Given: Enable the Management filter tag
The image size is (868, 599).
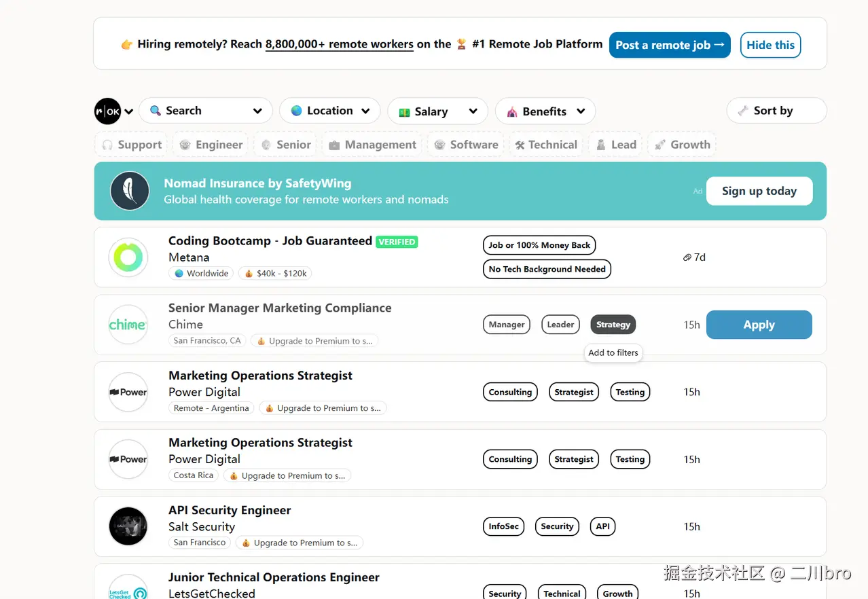Looking at the screenshot, I should tap(373, 145).
